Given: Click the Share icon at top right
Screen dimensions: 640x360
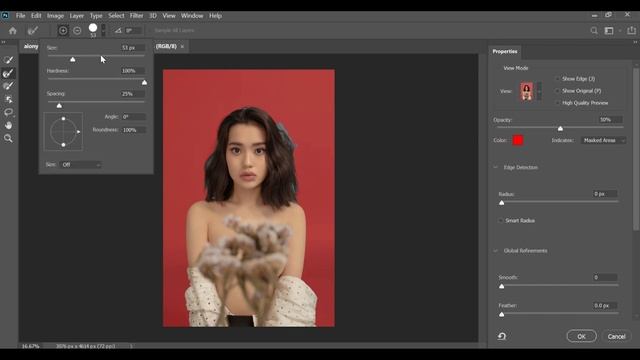Looking at the screenshot, I should [631, 30].
